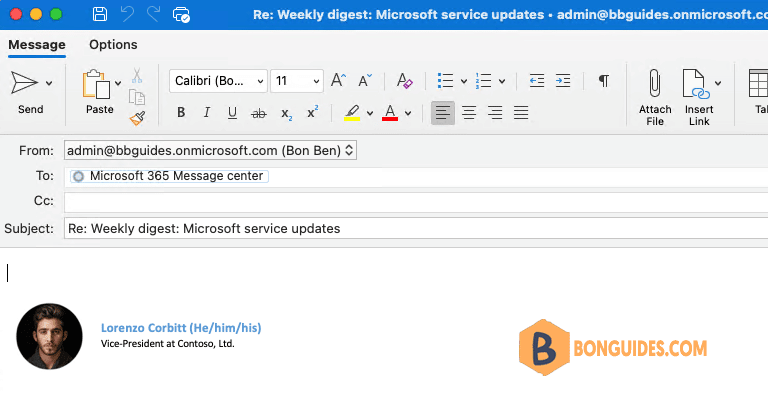Toggle bold formatting

coord(181,113)
